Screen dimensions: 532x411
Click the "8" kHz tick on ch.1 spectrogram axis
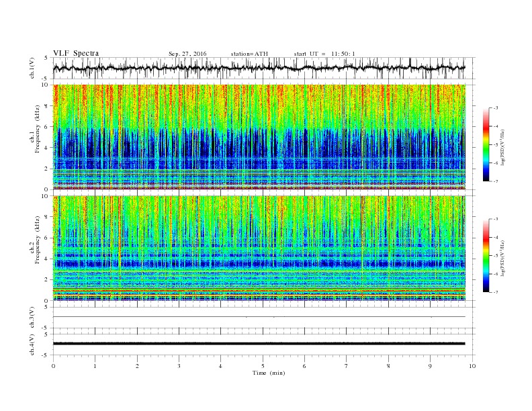(46, 106)
